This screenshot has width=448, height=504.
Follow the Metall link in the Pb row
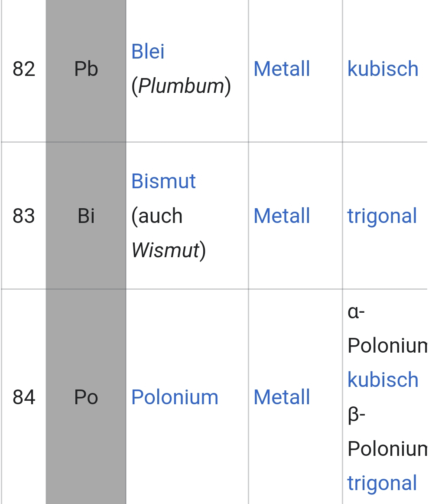pyautogui.click(x=282, y=69)
